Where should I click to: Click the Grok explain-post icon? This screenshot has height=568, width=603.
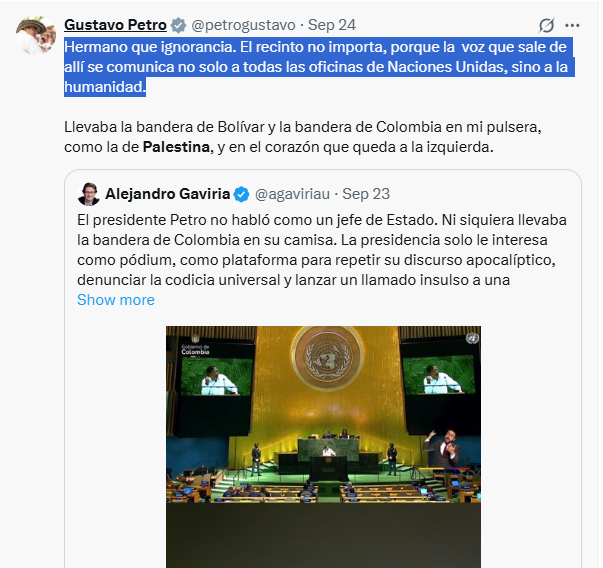(546, 25)
